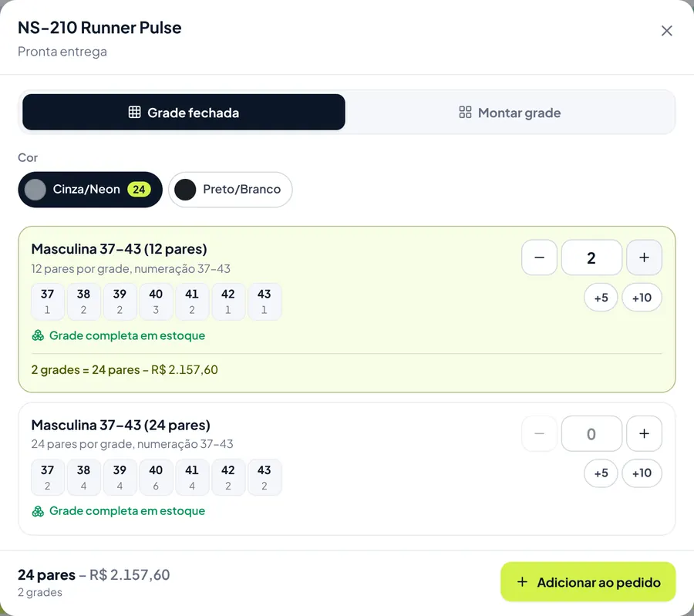Click "Pronta entrega" subtitle

62,52
